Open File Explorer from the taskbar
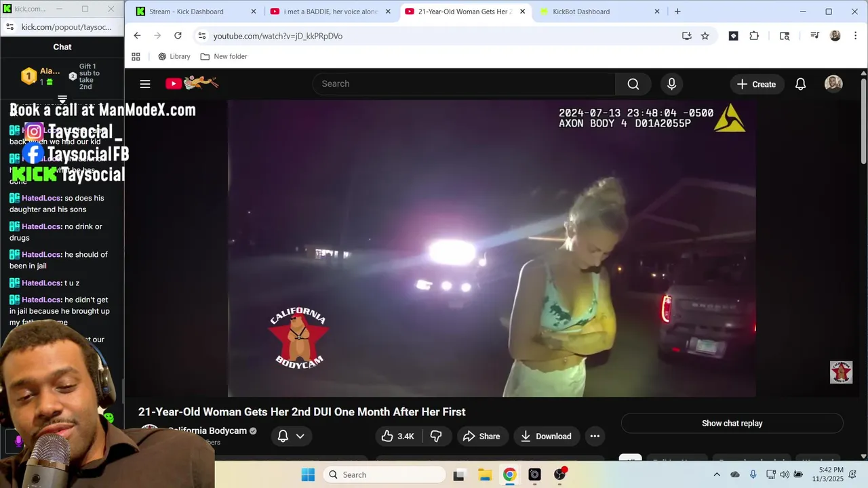Image resolution: width=868 pixels, height=488 pixels. [x=484, y=474]
